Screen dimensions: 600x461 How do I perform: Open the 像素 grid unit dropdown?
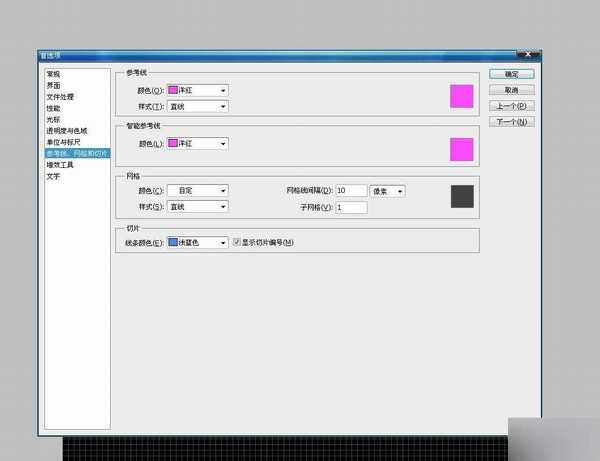387,190
